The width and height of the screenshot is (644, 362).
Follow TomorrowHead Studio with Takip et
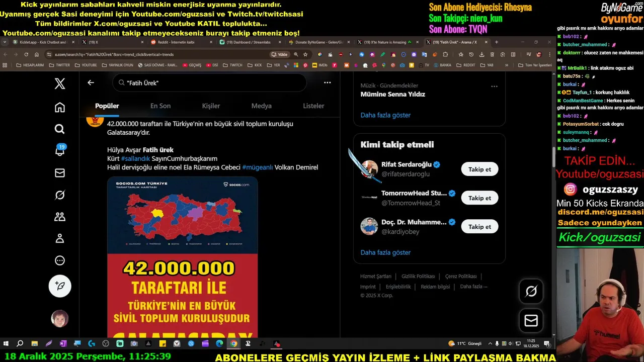click(479, 198)
